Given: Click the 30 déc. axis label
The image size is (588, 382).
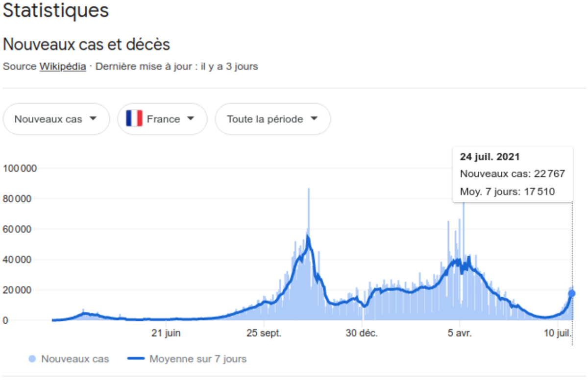Looking at the screenshot, I should coord(362,334).
